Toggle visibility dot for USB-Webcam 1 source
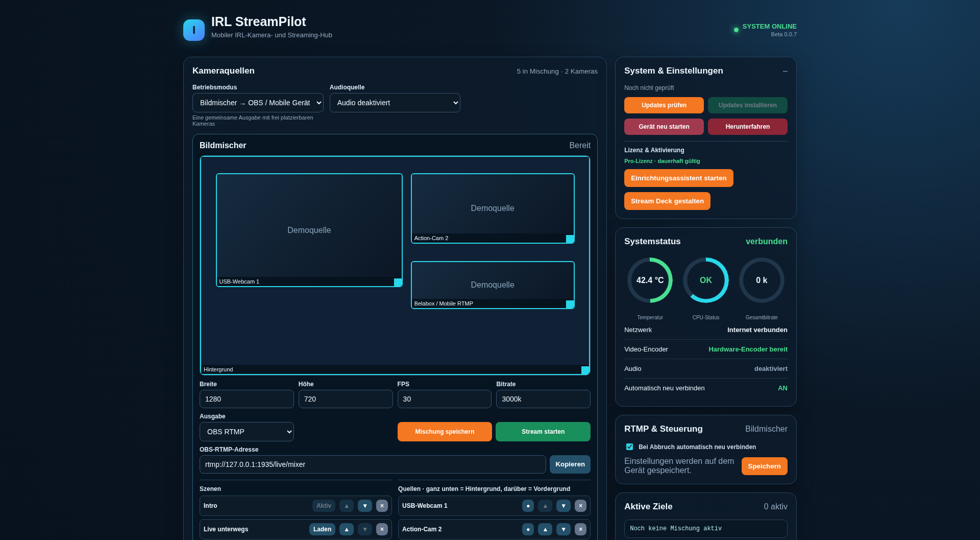The height and width of the screenshot is (540, 980). (x=528, y=506)
